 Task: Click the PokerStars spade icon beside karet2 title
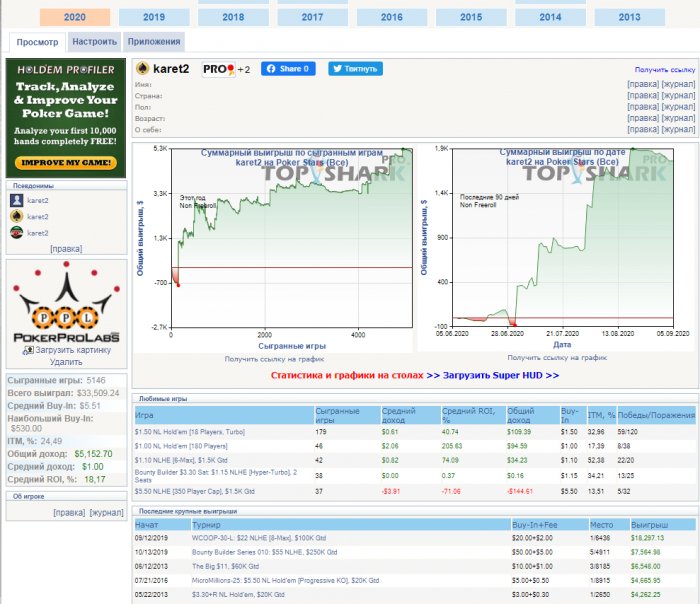tap(142, 68)
